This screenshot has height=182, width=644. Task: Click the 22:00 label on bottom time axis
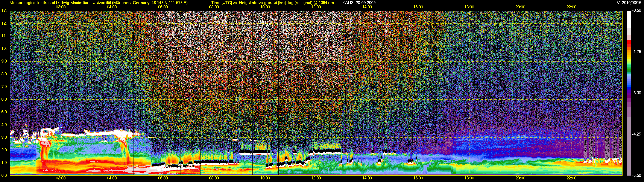click(x=571, y=178)
